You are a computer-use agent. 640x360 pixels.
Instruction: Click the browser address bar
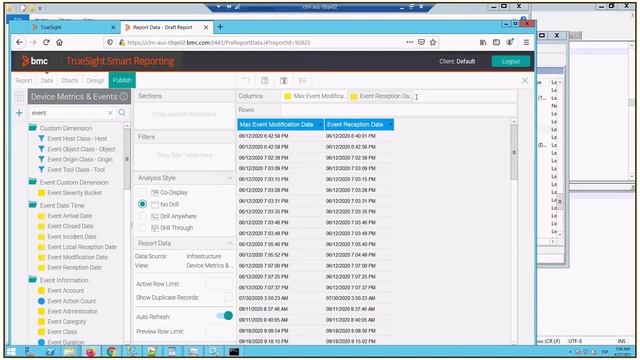pyautogui.click(x=261, y=42)
